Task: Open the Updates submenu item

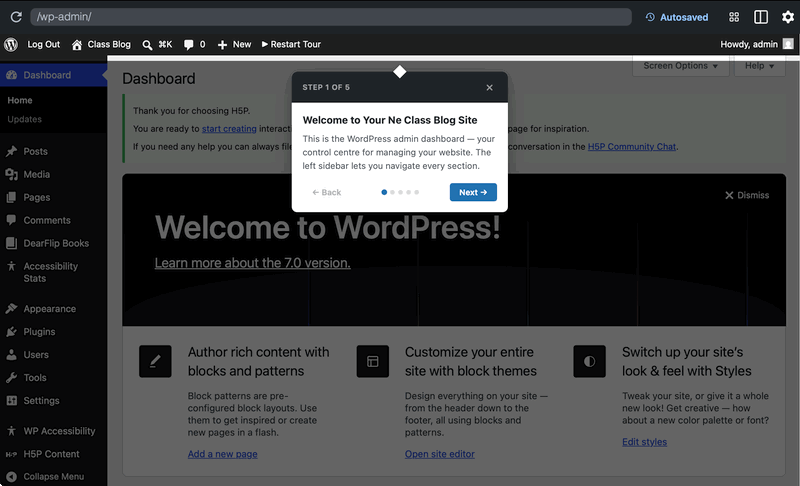Action: pos(24,119)
